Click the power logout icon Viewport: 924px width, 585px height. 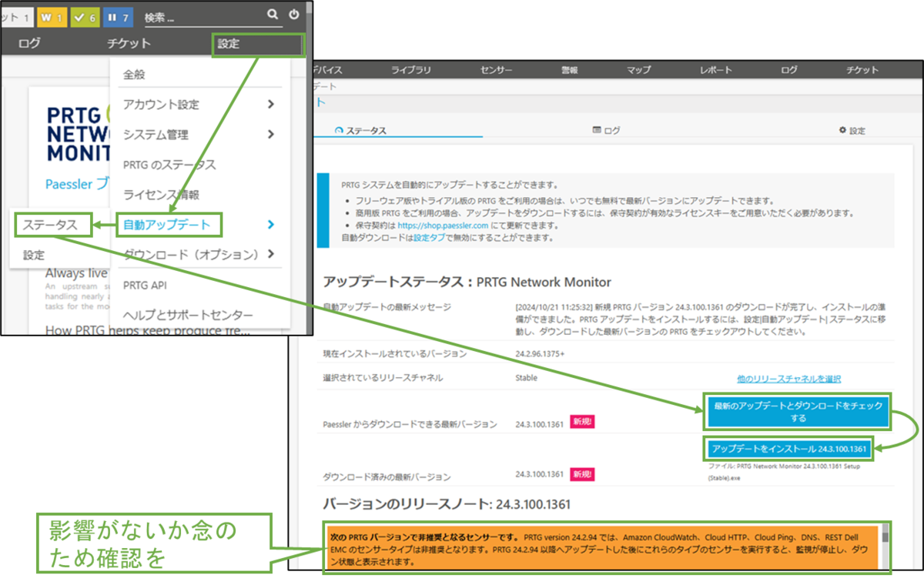click(x=293, y=14)
